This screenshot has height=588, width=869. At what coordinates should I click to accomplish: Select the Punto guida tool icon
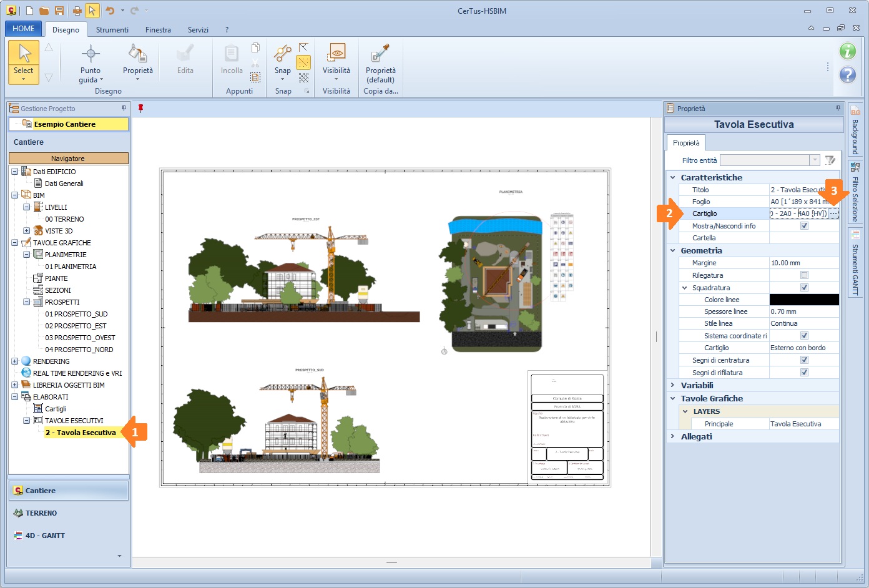(91, 54)
